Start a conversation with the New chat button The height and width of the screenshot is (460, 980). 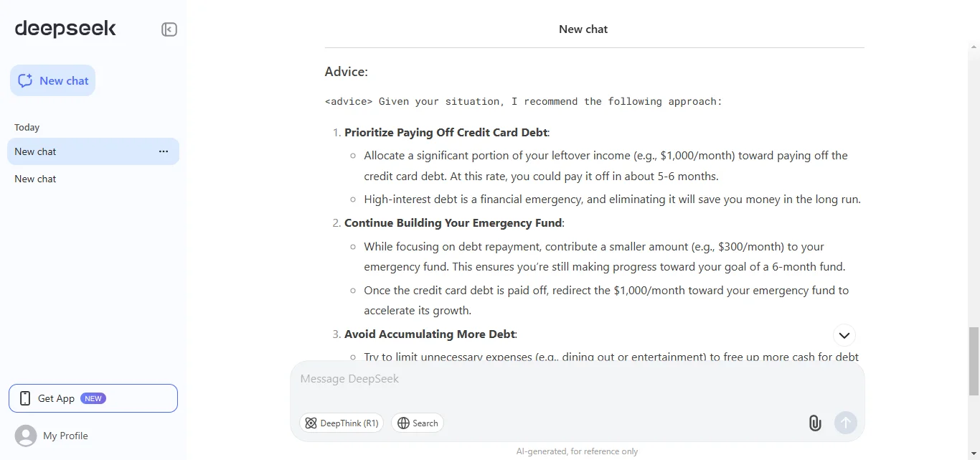point(52,80)
